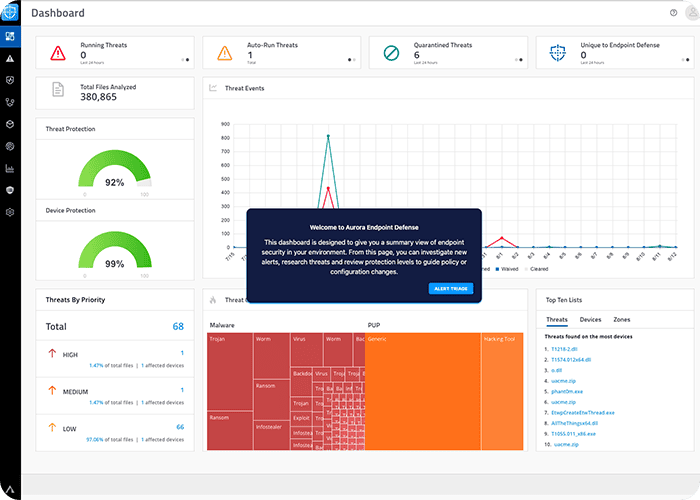Open the Dashboard icon in the sidebar

coord(10,37)
